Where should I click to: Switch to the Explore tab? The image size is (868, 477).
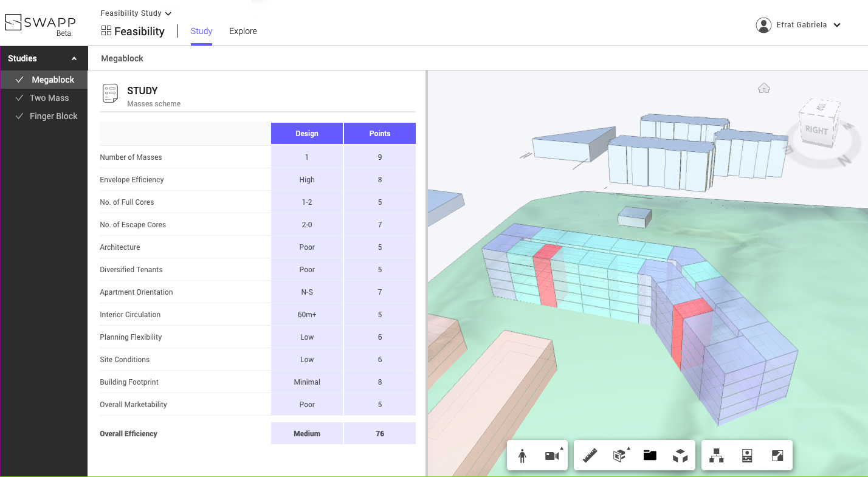click(243, 31)
